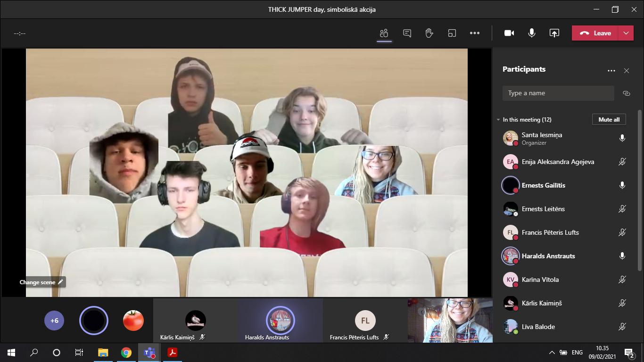Collapse the In this meeting list
This screenshot has width=644, height=362.
[x=498, y=120]
